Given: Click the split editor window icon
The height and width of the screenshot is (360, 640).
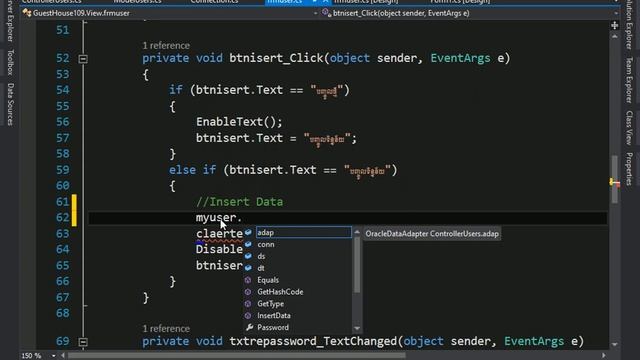Looking at the screenshot, I should (x=615, y=26).
